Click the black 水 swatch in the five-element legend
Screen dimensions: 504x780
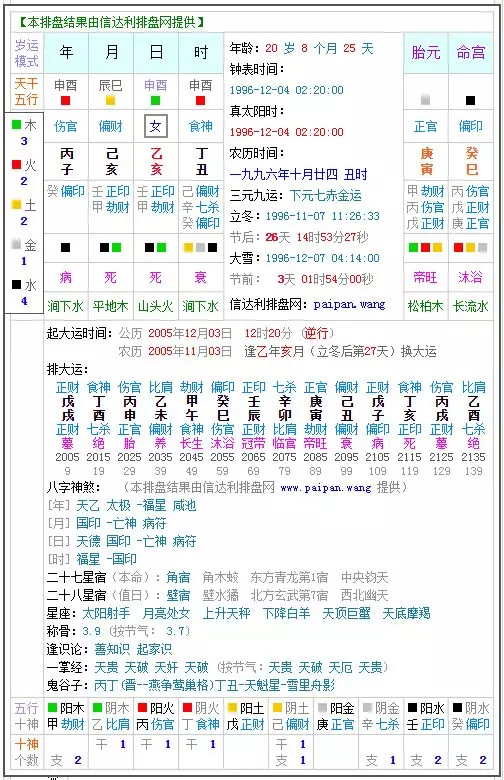point(16,285)
